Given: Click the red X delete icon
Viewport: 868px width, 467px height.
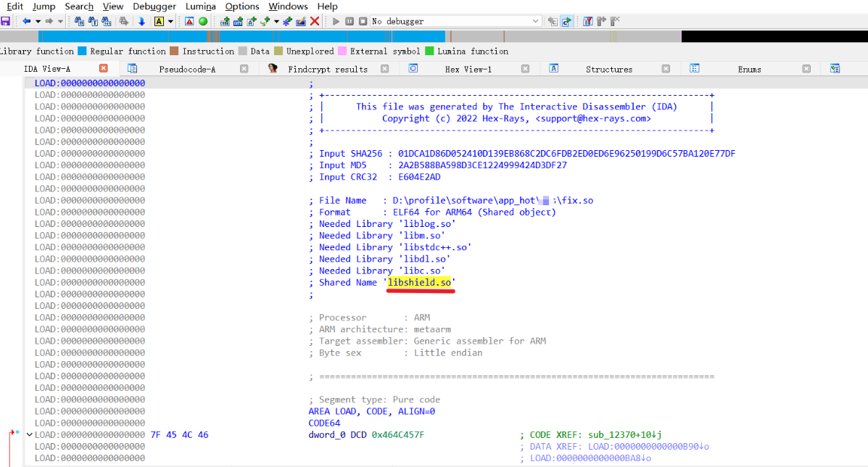Looking at the screenshot, I should pyautogui.click(x=315, y=21).
